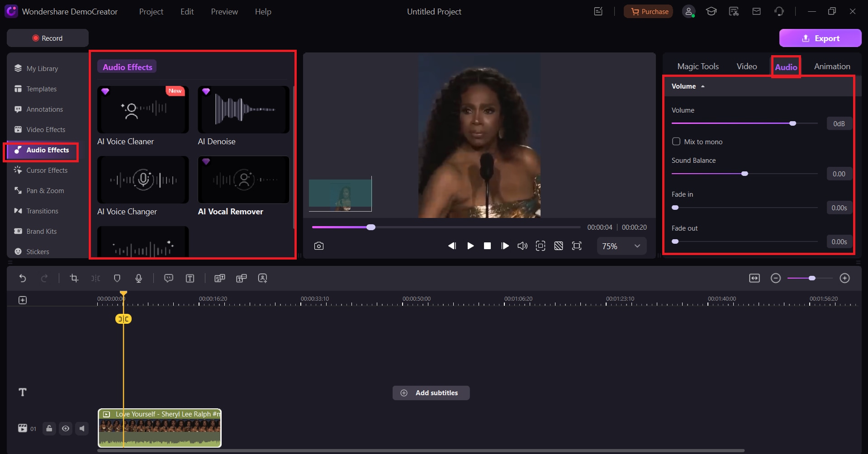Toggle the striped transparency preview icon

coord(559,246)
